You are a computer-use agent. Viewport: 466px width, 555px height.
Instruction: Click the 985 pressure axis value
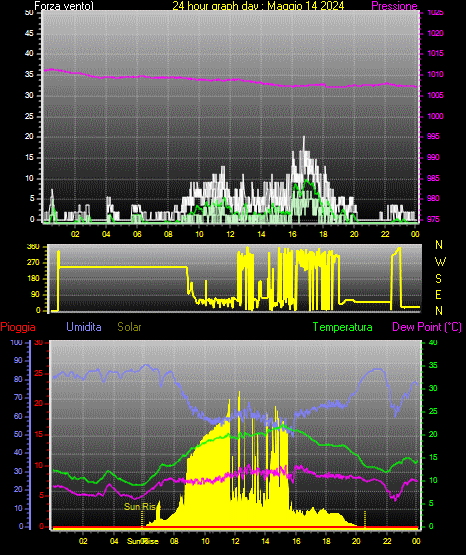(433, 178)
